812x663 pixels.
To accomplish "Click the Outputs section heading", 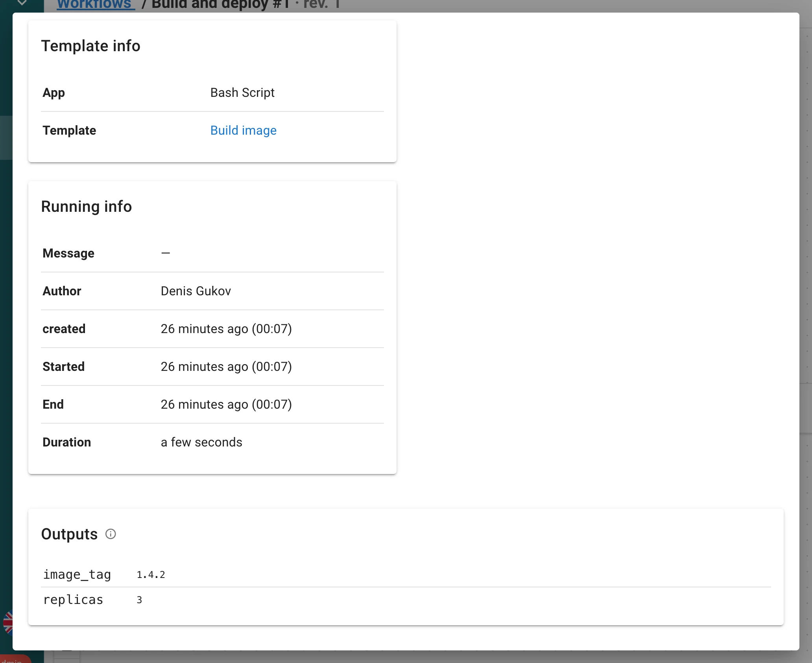I will click(69, 534).
